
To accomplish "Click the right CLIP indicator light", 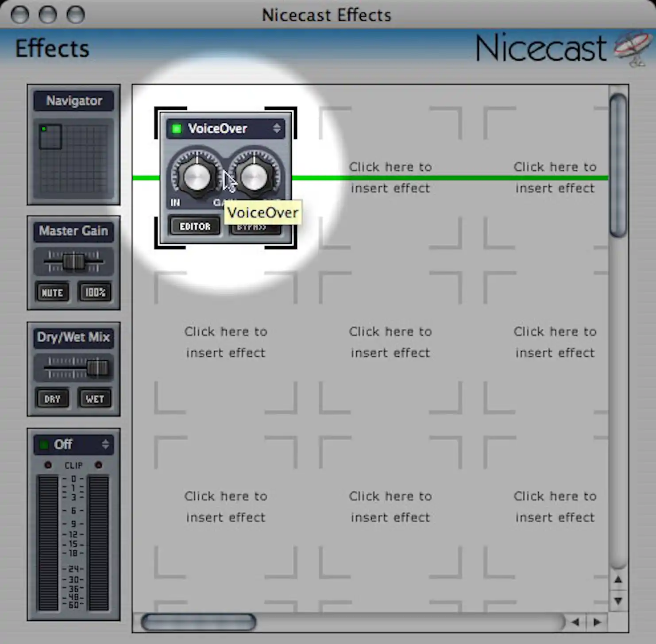I will 98,465.
